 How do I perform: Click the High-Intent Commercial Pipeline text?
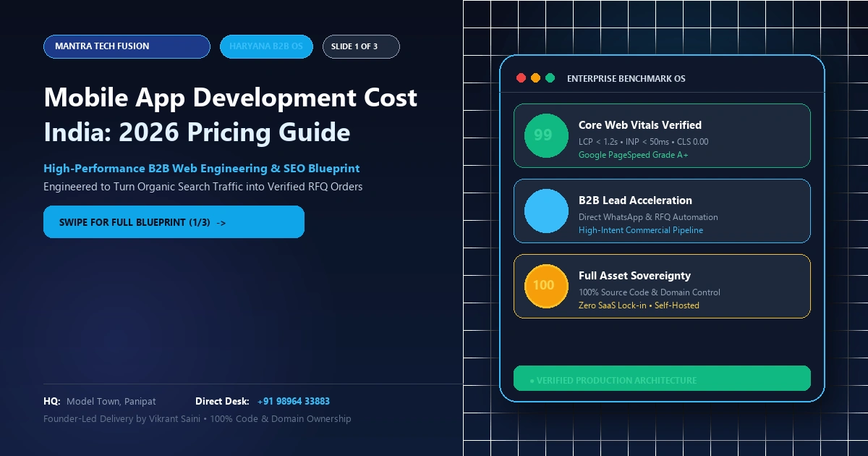(641, 230)
